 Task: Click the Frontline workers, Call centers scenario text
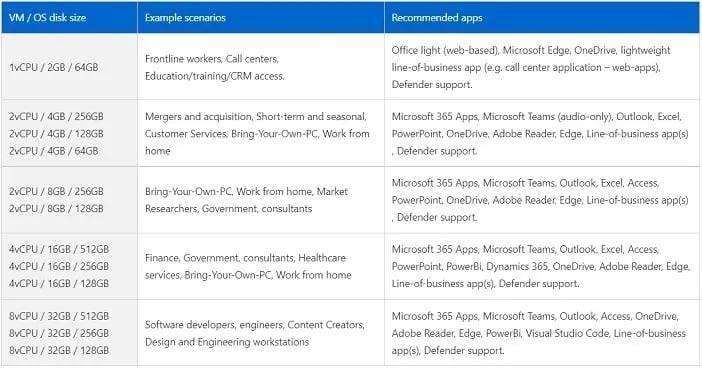212,59
